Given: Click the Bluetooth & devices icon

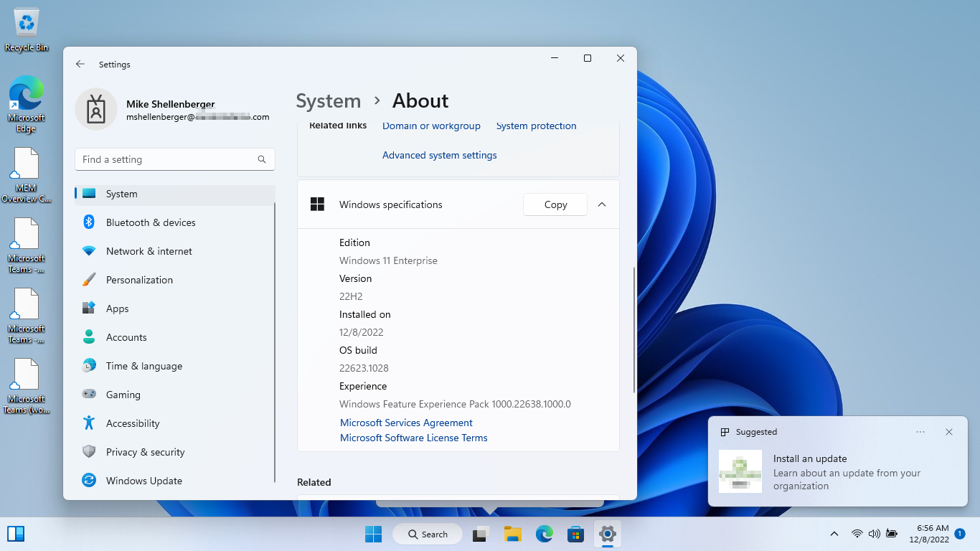Looking at the screenshot, I should coord(89,222).
